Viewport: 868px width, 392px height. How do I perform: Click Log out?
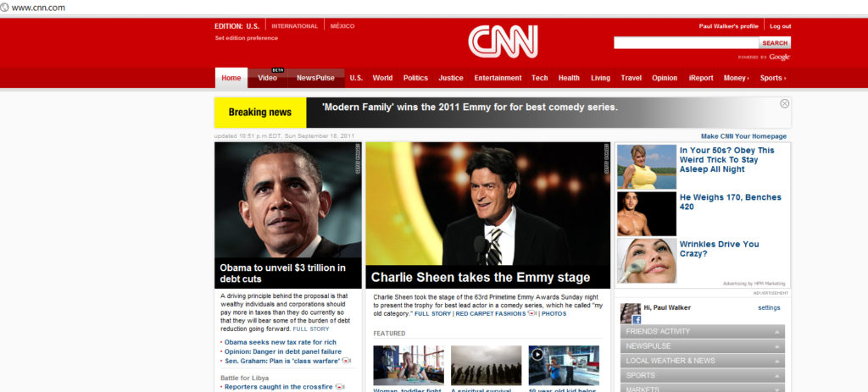coord(780,26)
